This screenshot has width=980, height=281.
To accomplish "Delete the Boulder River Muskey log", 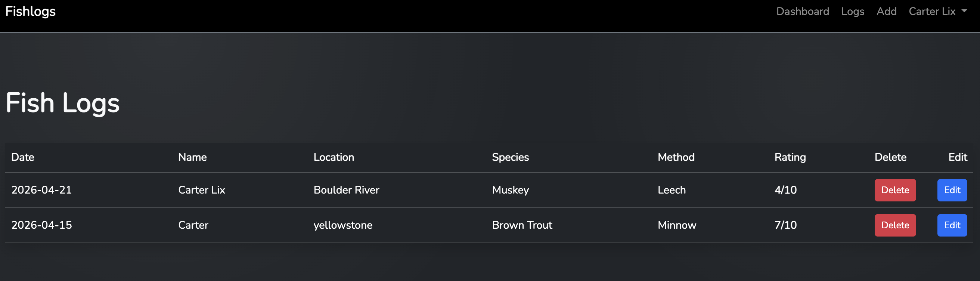I will tap(895, 190).
